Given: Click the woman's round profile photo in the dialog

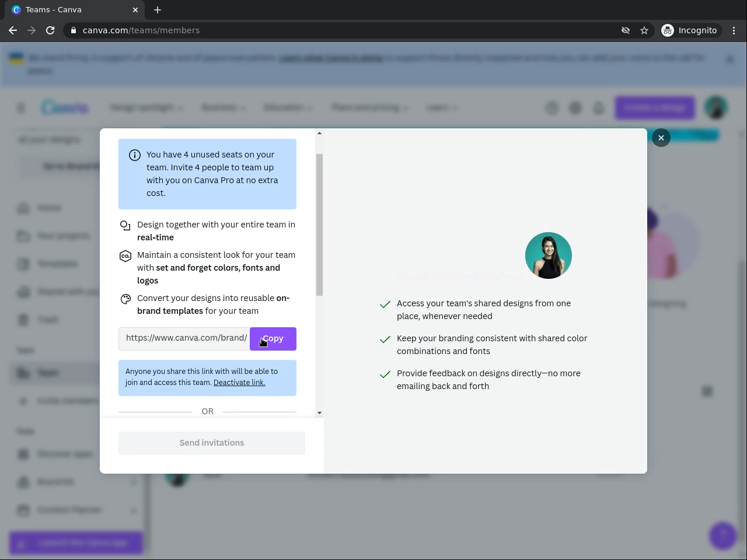Looking at the screenshot, I should click(549, 256).
